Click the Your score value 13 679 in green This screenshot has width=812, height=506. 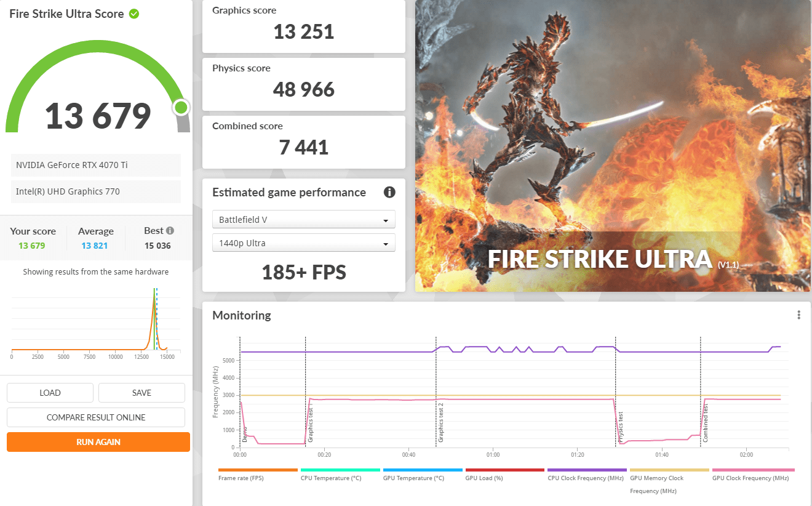[33, 246]
